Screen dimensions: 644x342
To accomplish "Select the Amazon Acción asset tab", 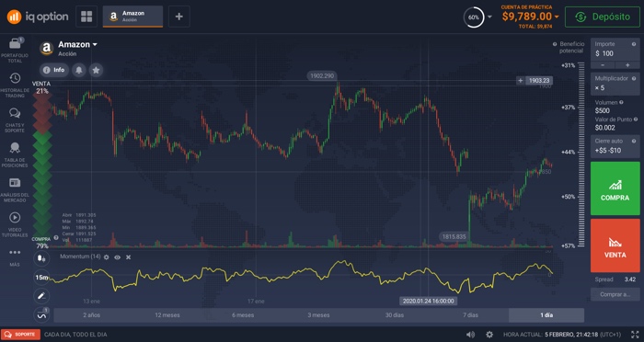I will 132,17.
